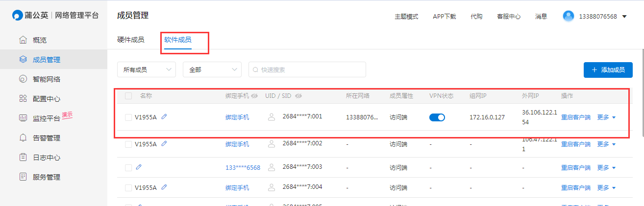Image resolution: width=644 pixels, height=206 pixels.
Task: Click the 蒲公英 logo icon
Action: click(x=18, y=15)
